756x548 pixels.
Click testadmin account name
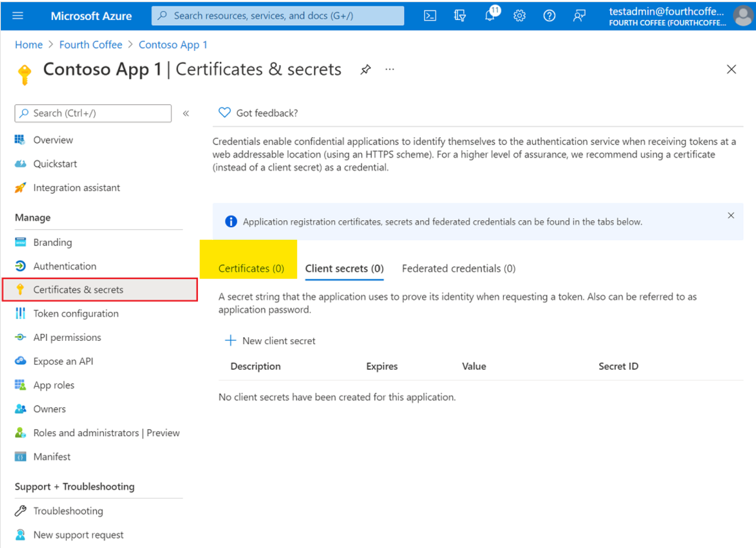666,11
